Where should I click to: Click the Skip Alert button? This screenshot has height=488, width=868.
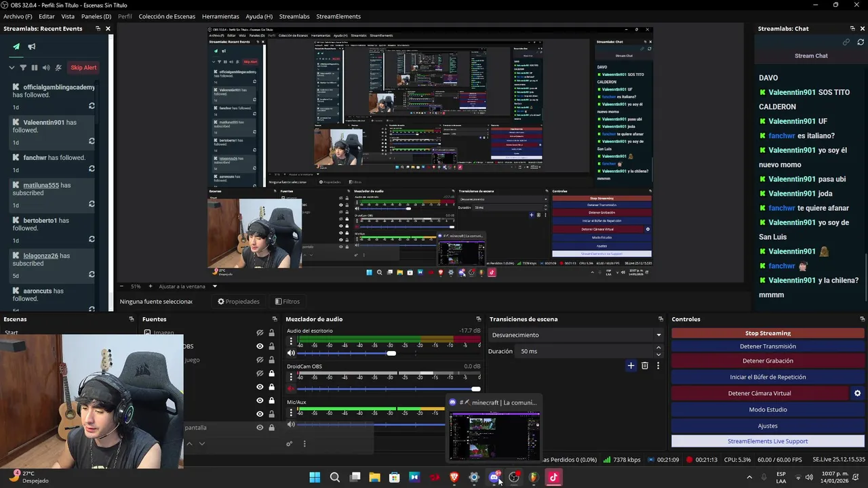point(84,68)
